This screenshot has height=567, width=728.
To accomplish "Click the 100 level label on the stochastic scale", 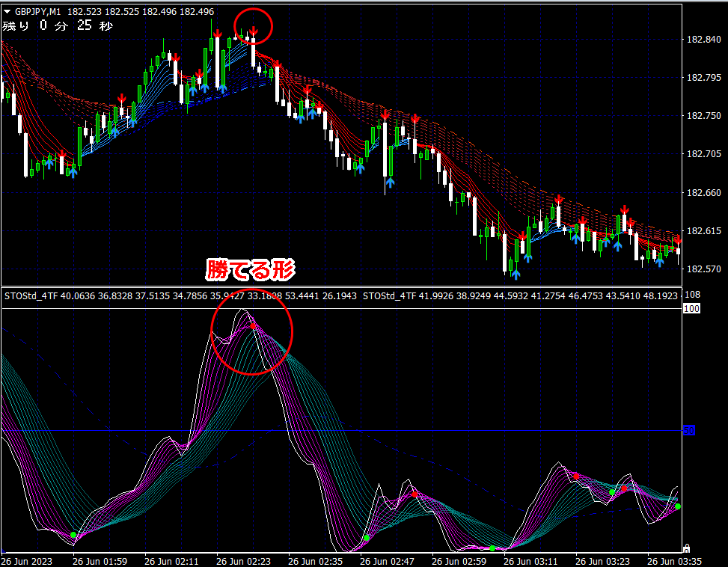I will click(x=691, y=308).
